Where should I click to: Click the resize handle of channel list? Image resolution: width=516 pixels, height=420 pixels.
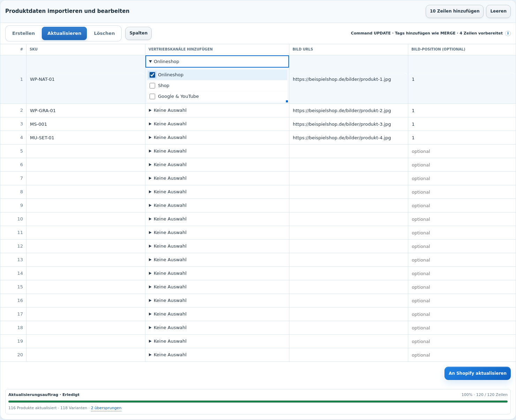pyautogui.click(x=287, y=101)
